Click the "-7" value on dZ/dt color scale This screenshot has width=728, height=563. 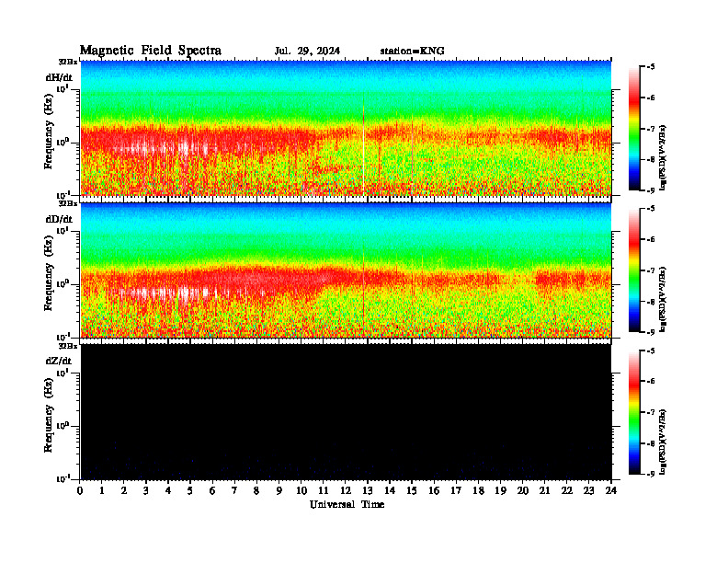(650, 412)
